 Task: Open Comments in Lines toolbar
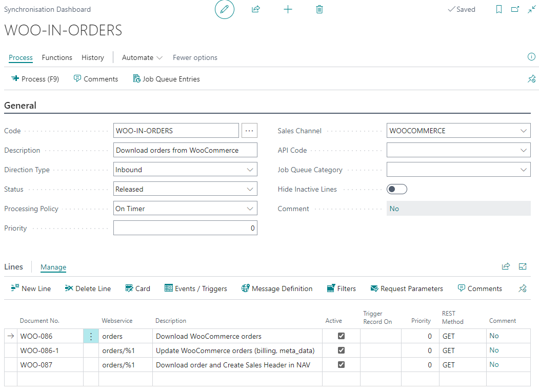coord(480,288)
